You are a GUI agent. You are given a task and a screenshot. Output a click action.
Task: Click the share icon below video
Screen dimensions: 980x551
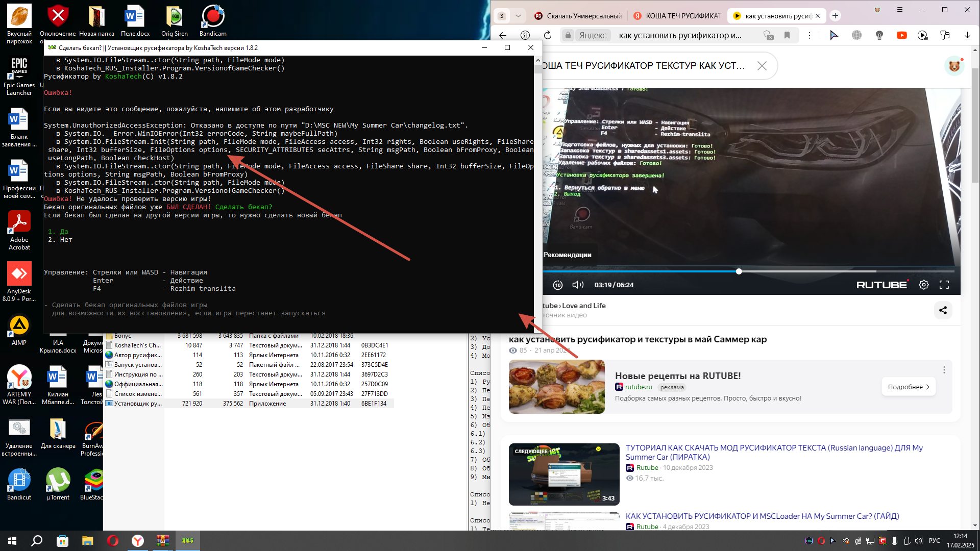coord(943,310)
